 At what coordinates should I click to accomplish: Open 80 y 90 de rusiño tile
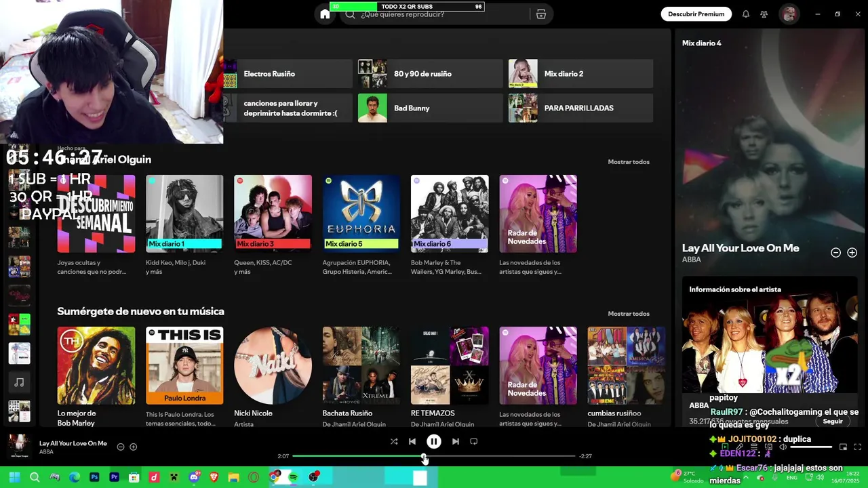tap(430, 74)
